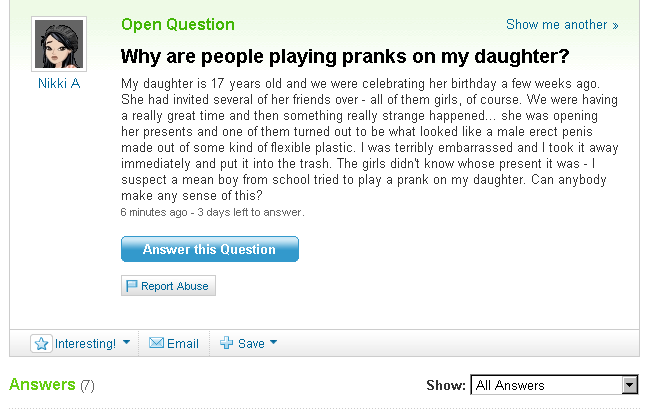Click the arrow button on Show selector
Viewport: 647px width, 412px height.
tap(630, 385)
